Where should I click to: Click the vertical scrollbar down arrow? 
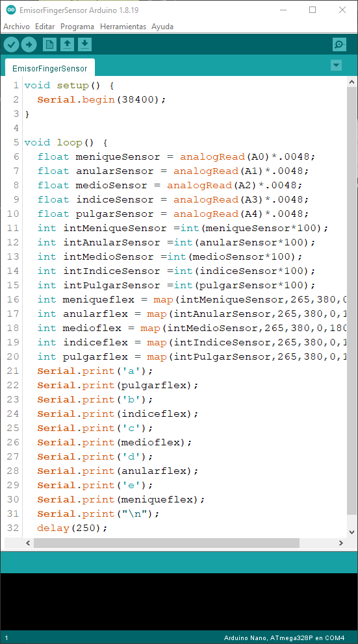tap(352, 532)
